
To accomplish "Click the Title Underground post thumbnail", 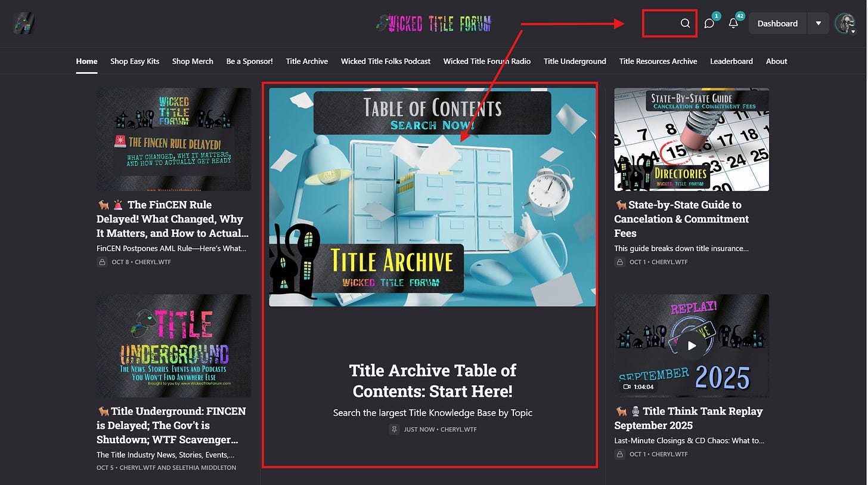I will [173, 345].
